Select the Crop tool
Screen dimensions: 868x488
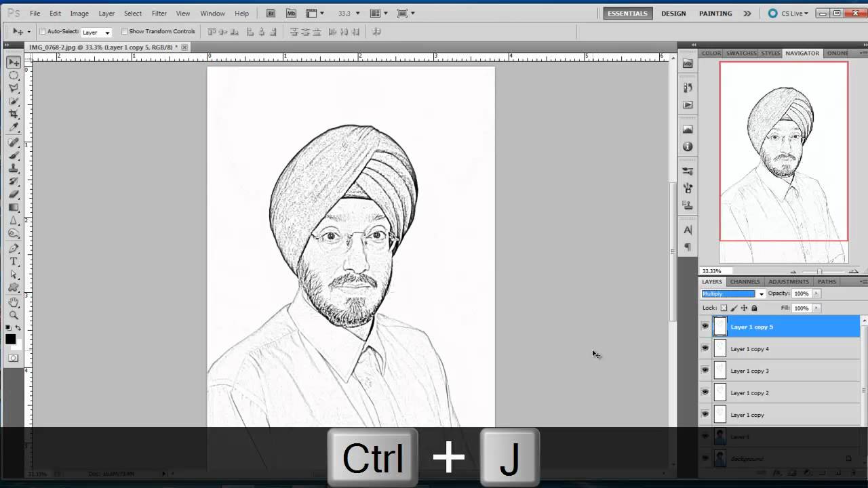(14, 114)
